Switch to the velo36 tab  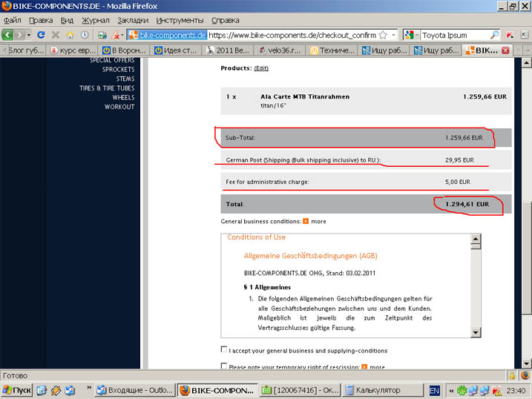click(279, 50)
